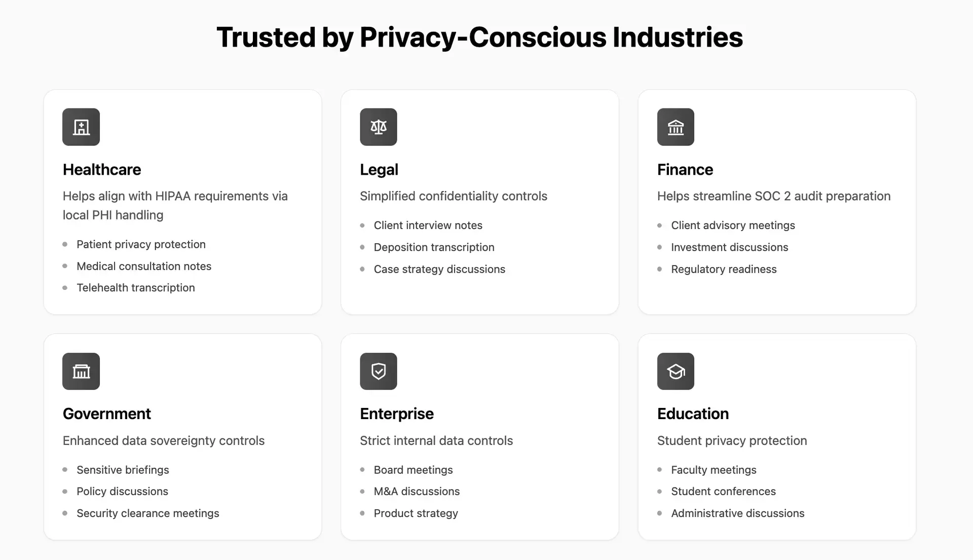Click the HIPAA requirements description text

pos(175,205)
